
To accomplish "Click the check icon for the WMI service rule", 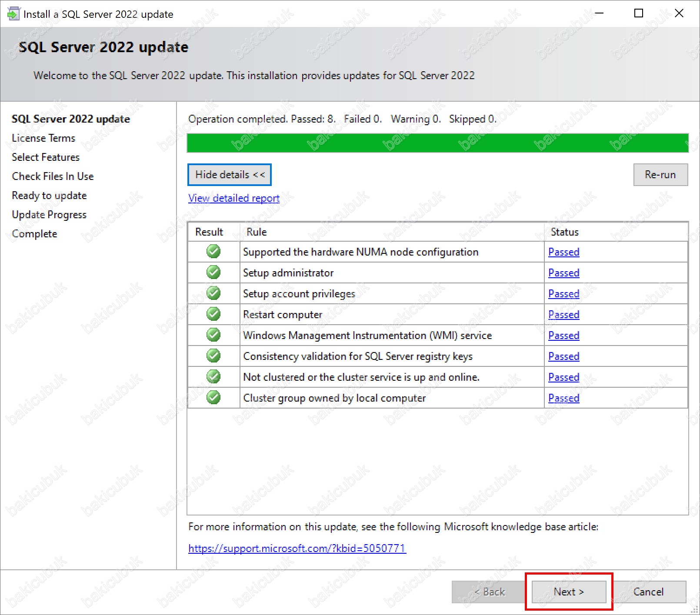I will pyautogui.click(x=213, y=335).
